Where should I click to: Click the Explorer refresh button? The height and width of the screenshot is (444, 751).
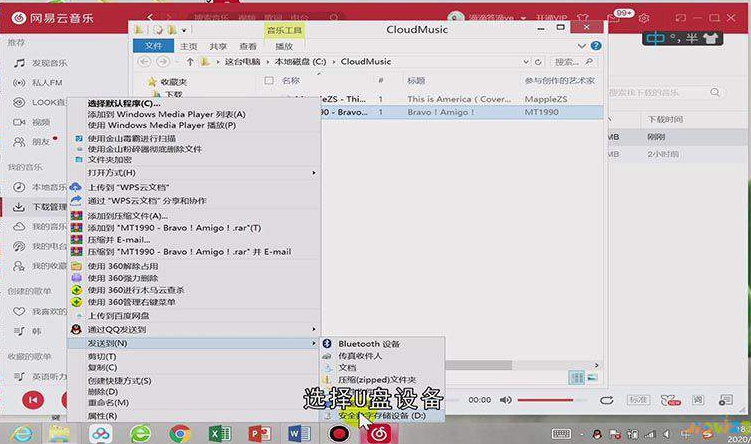pyautogui.click(x=538, y=62)
